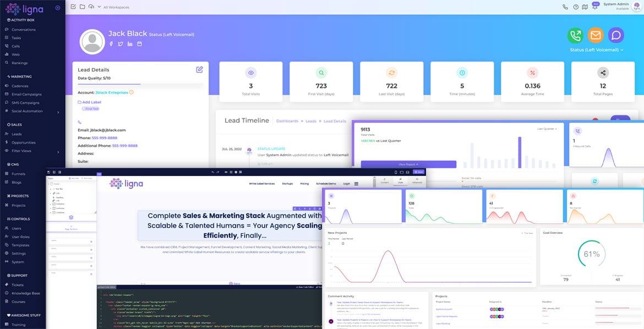This screenshot has width=644, height=329.
Task: Click the Data Quality progress bar
Action: tap(140, 84)
